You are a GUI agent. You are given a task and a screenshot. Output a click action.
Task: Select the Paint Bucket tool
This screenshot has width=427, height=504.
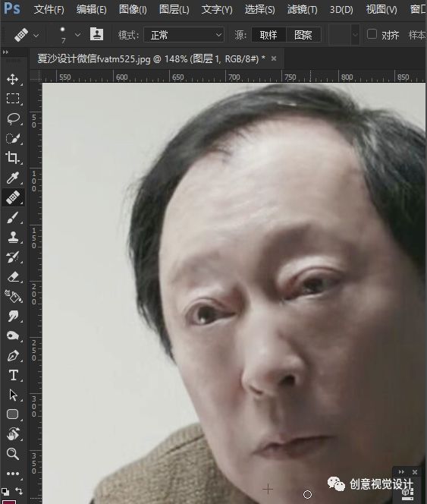(x=13, y=296)
